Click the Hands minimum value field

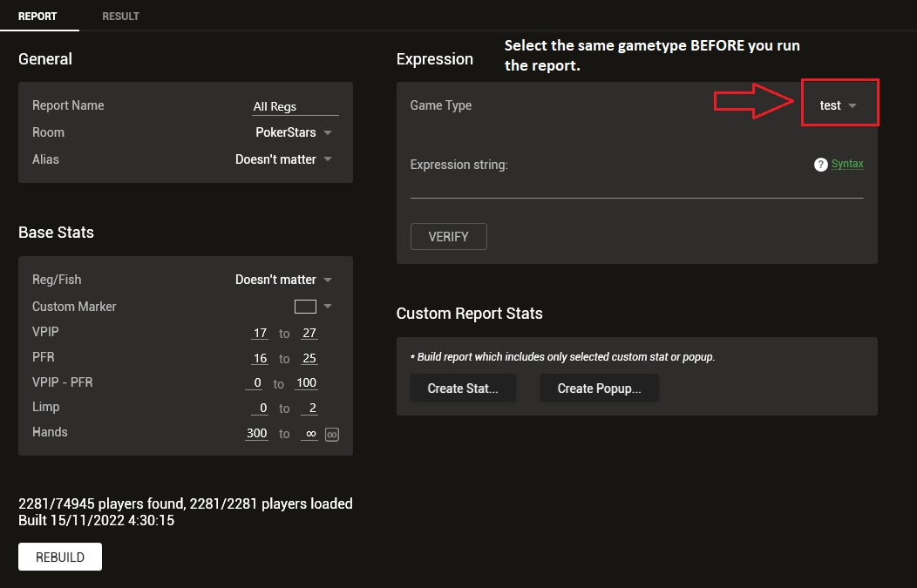tap(257, 433)
